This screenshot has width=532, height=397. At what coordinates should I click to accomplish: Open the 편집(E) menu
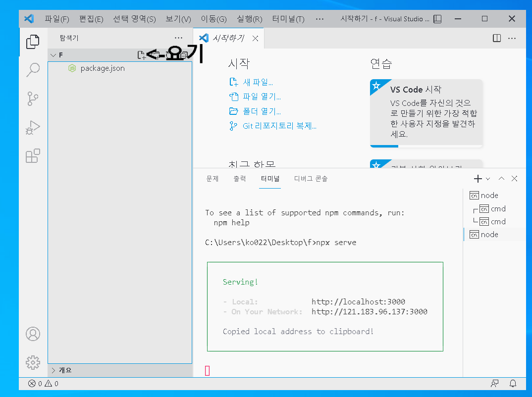(91, 19)
